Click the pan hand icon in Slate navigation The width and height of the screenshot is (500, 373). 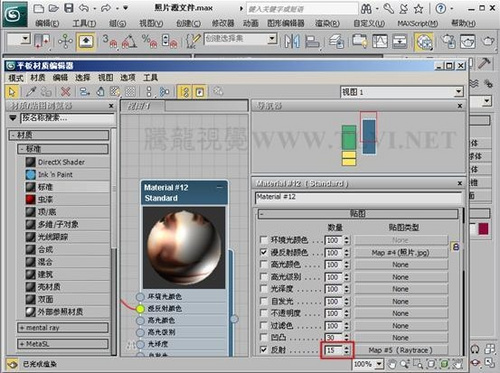tap(392, 364)
